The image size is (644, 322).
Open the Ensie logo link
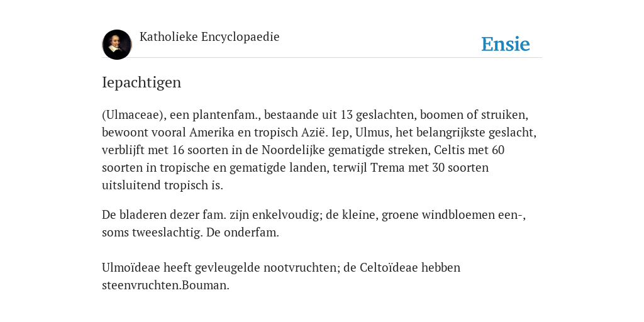click(x=506, y=44)
